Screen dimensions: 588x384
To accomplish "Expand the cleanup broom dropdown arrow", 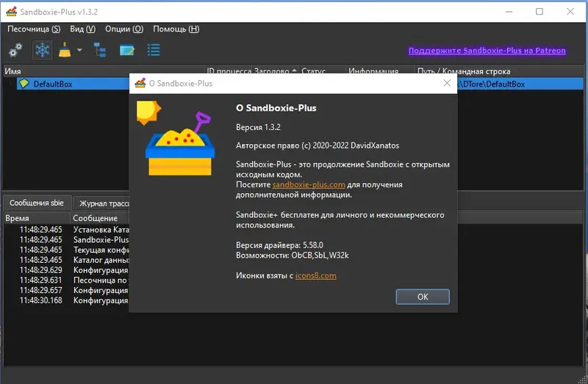I will point(79,50).
